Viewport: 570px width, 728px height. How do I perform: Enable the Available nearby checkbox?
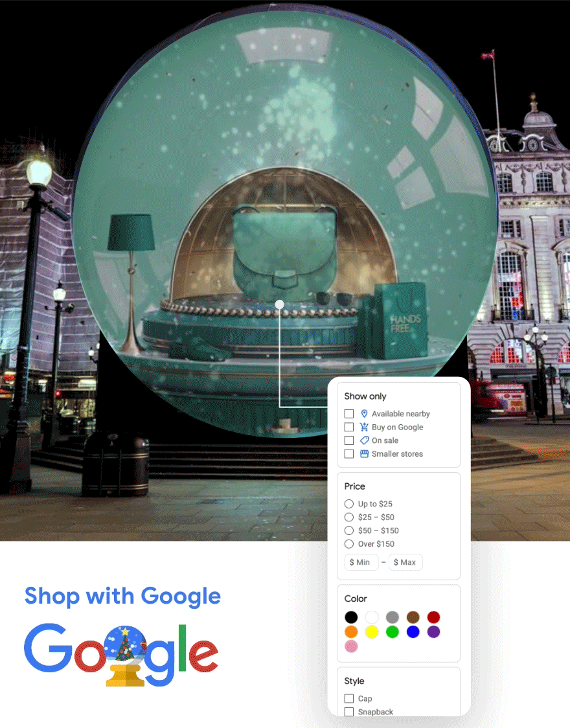tap(349, 414)
